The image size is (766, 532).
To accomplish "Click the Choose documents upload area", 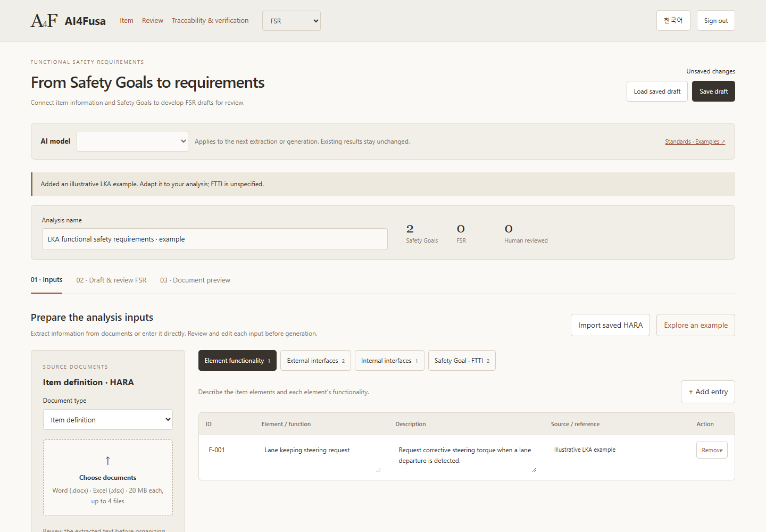I will pyautogui.click(x=108, y=478).
